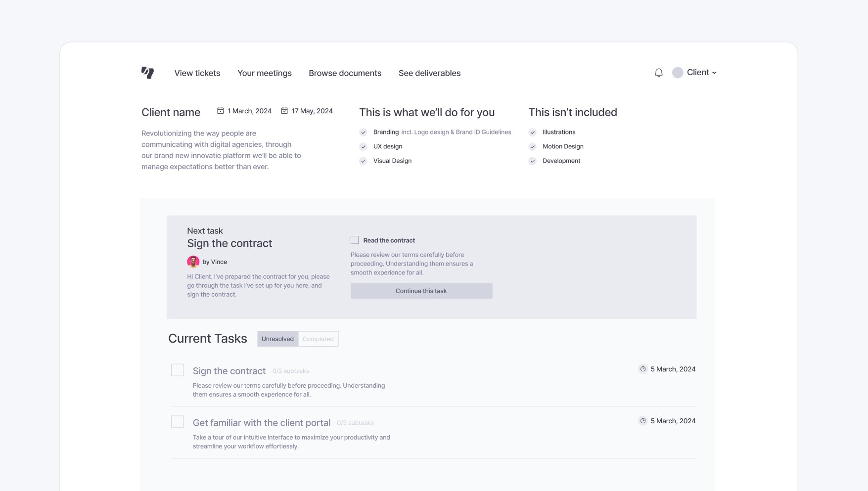Tick the Get familiar with client portal checkbox
This screenshot has height=491, width=868.
coord(177,422)
